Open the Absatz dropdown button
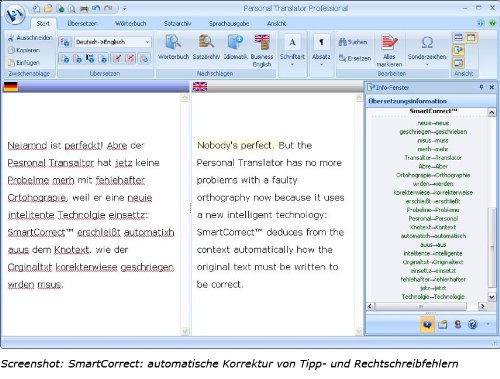This screenshot has width=500, height=379. pos(321,50)
